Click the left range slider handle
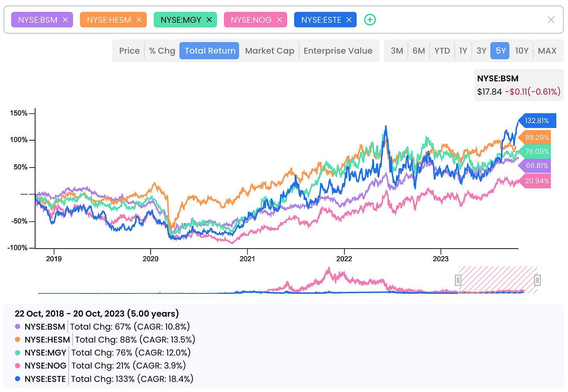Viewport: 568px width, 392px height. tap(458, 280)
